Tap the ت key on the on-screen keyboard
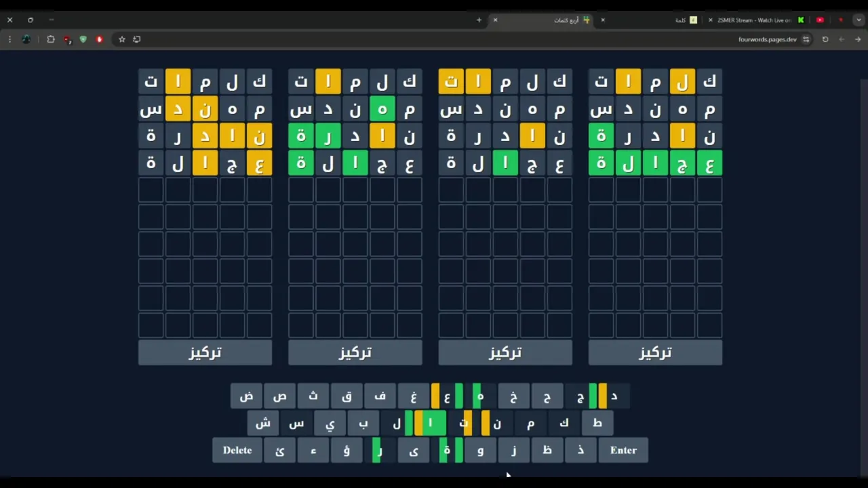This screenshot has width=868, height=488. 464,424
